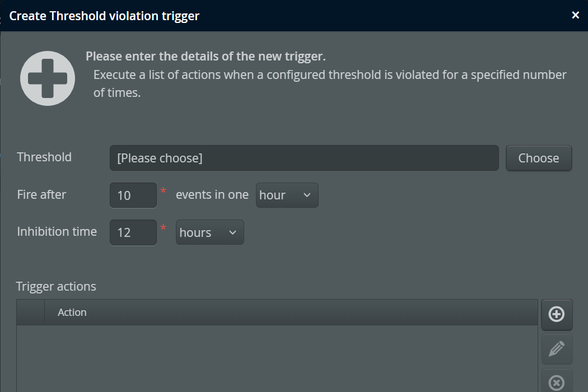Click the dialog title text
The width and height of the screenshot is (588, 392).
[104, 16]
